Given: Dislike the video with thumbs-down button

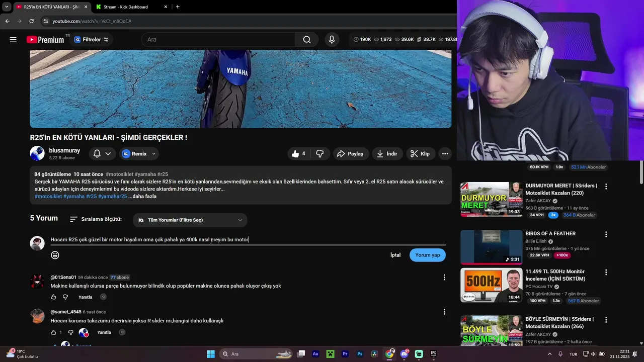Looking at the screenshot, I should (319, 154).
